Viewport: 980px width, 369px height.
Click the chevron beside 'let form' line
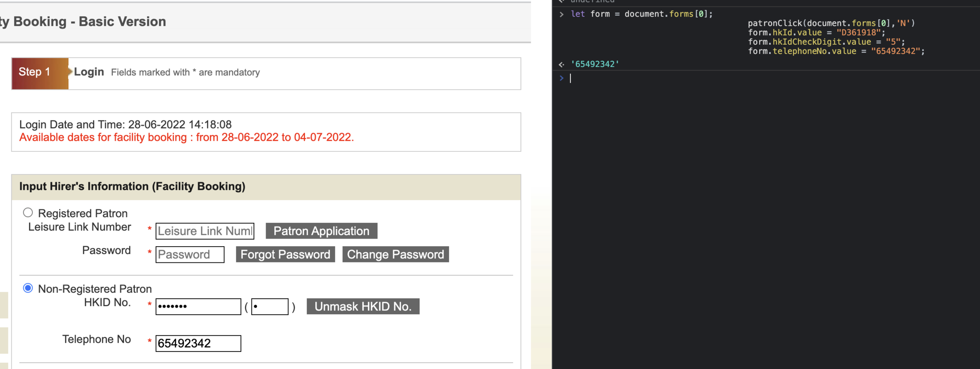tap(561, 14)
